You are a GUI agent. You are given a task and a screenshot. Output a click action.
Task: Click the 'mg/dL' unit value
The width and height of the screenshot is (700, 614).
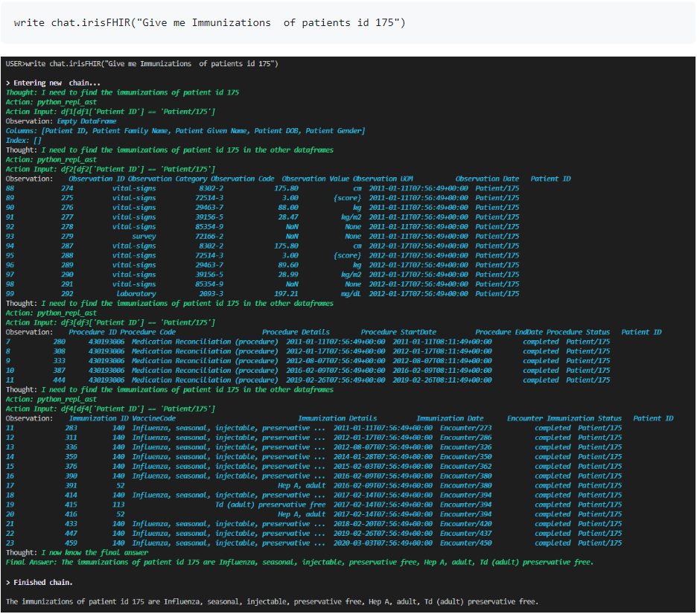pyautogui.click(x=351, y=294)
